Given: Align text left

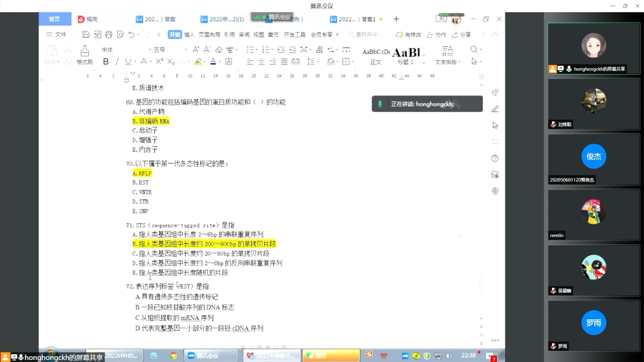Looking at the screenshot, I should 250,61.
